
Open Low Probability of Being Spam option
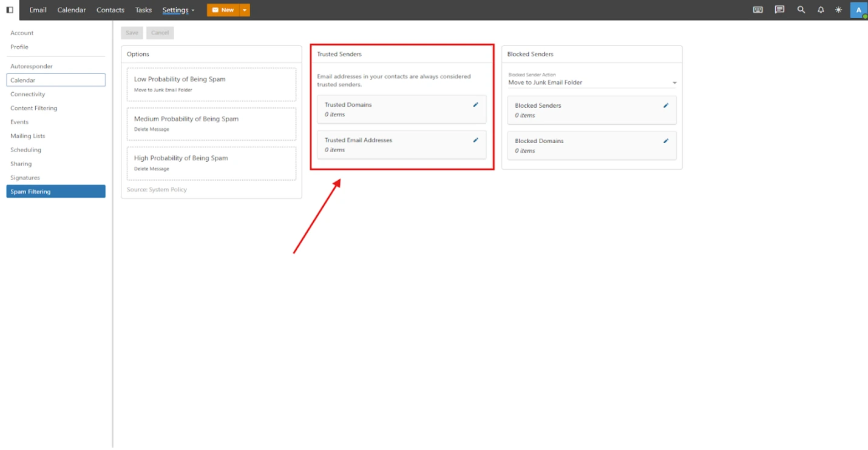pos(211,84)
